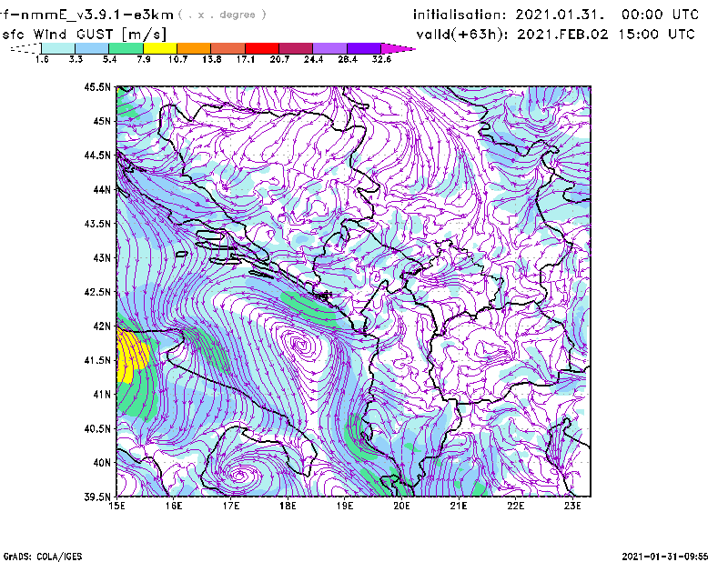Click the '43.5N' latitude axis label
This screenshot has height=562, width=728.
tap(97, 224)
